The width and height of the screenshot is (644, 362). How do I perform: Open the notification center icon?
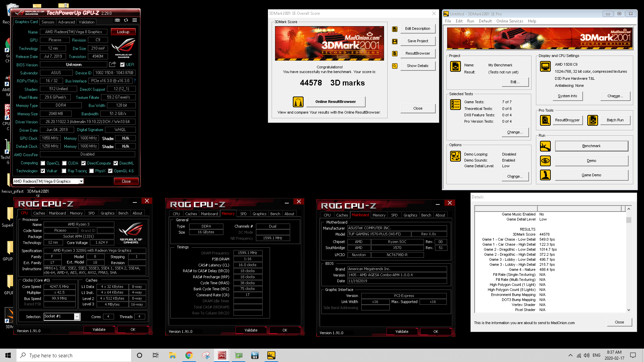click(x=633, y=355)
